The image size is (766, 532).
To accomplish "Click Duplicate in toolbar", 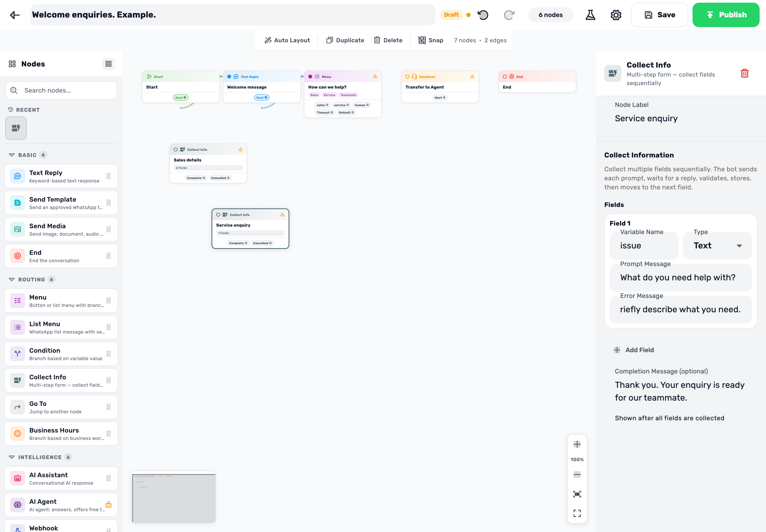I will (x=345, y=40).
